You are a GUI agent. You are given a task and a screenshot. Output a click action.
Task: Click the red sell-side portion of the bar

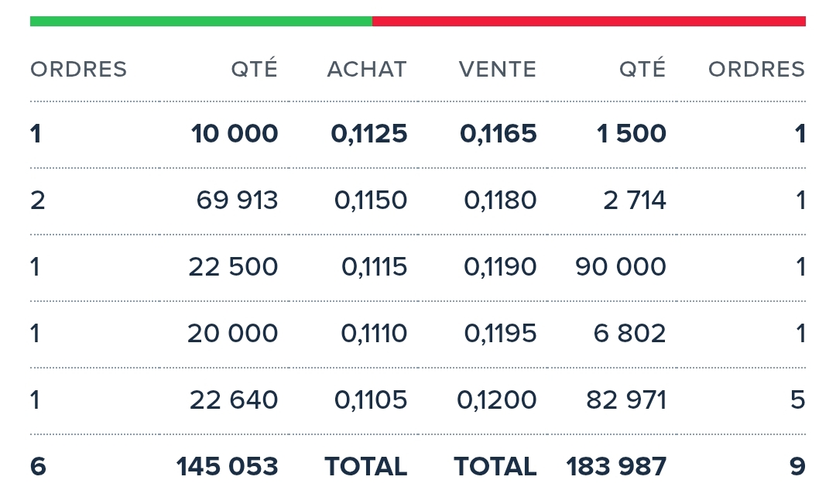click(x=588, y=22)
